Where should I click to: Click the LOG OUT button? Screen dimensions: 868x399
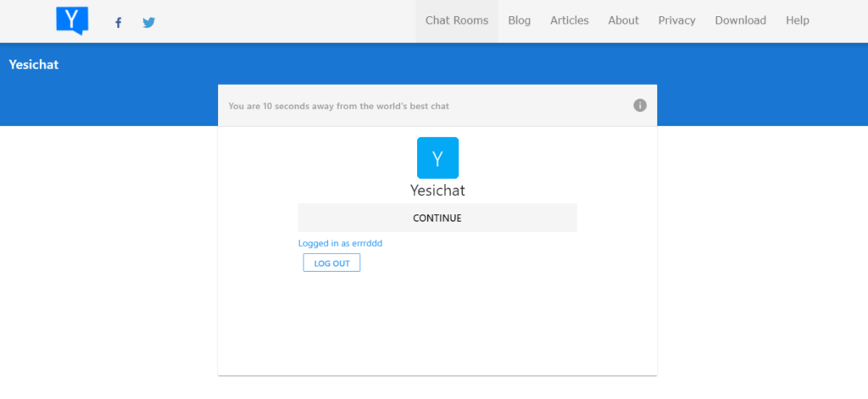tap(331, 263)
